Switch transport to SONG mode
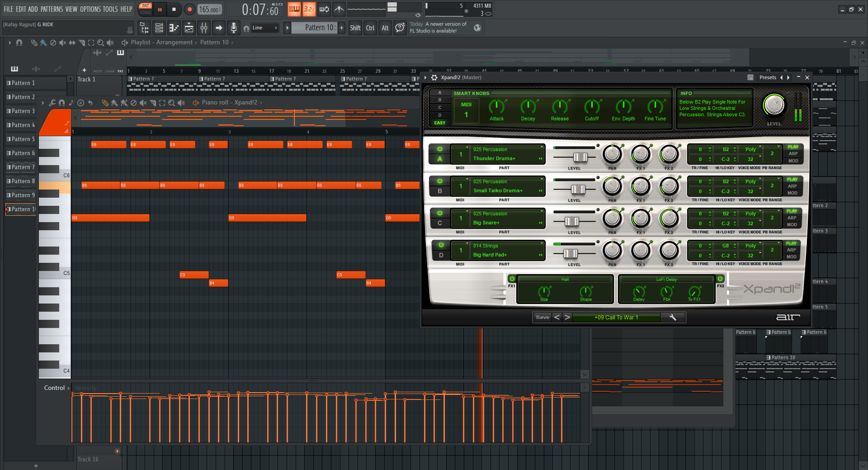 (x=146, y=13)
